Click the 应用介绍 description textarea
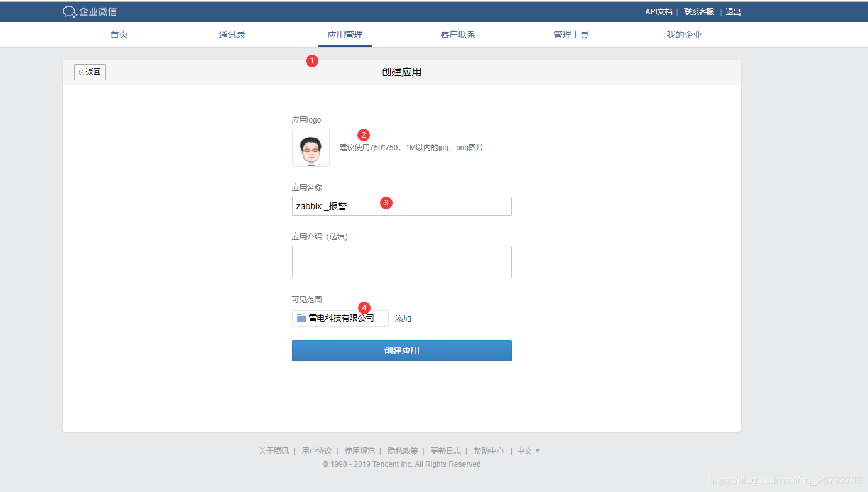Image resolution: width=868 pixels, height=492 pixels. [401, 261]
